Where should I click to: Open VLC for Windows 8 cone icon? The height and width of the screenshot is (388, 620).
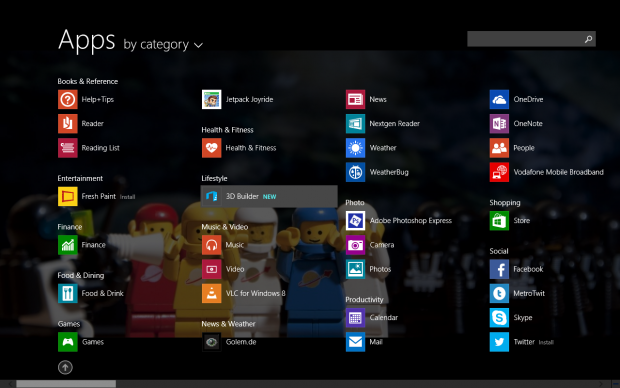[x=212, y=293]
